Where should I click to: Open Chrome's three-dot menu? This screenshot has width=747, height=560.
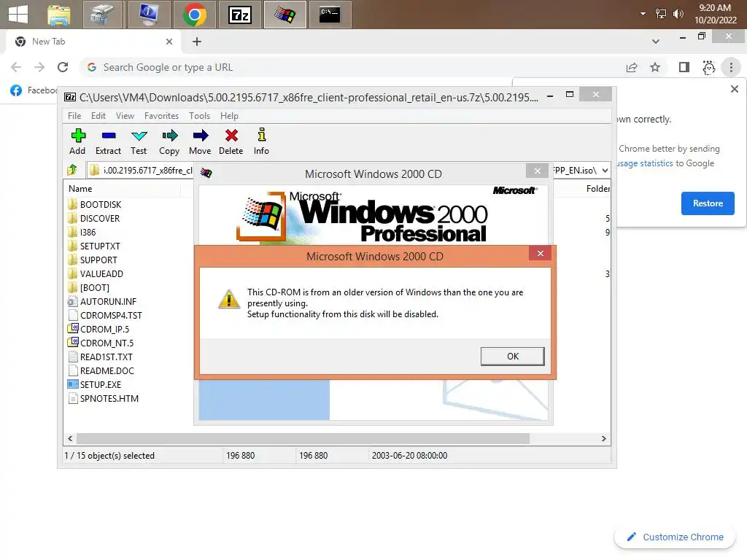[731, 67]
